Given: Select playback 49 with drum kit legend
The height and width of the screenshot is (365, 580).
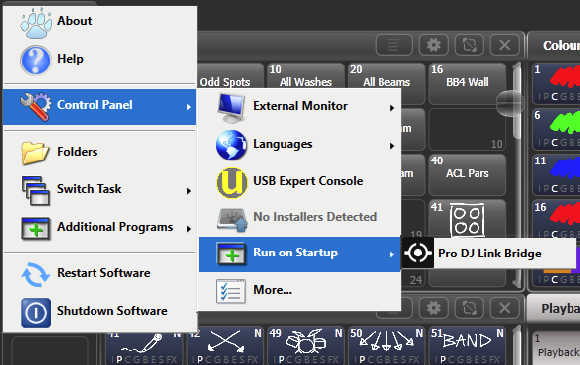Looking at the screenshot, I should [306, 345].
